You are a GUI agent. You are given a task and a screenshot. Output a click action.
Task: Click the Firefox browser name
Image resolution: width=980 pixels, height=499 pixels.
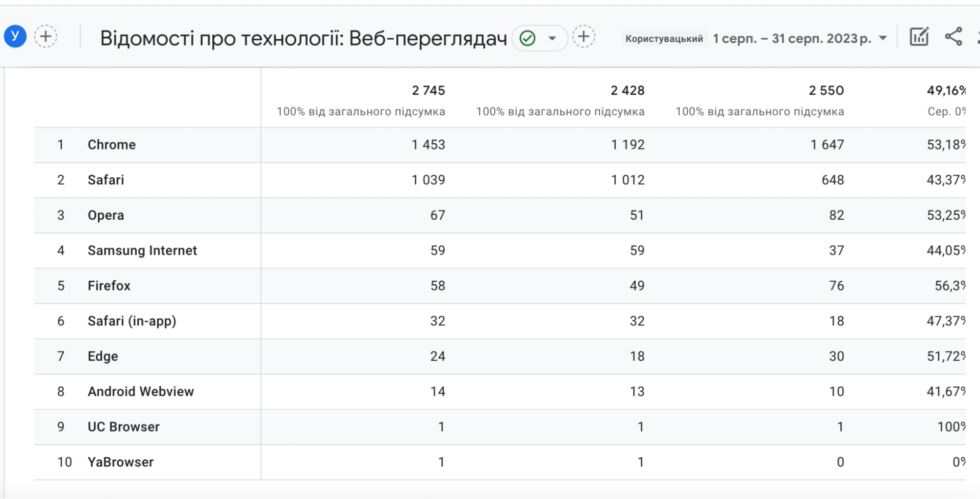click(x=109, y=286)
